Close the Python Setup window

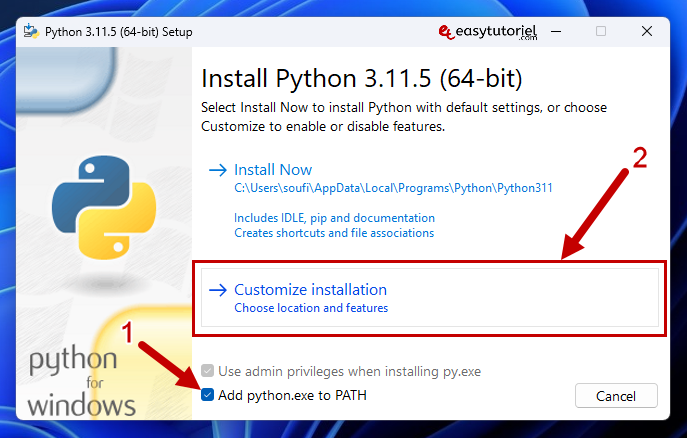[647, 32]
